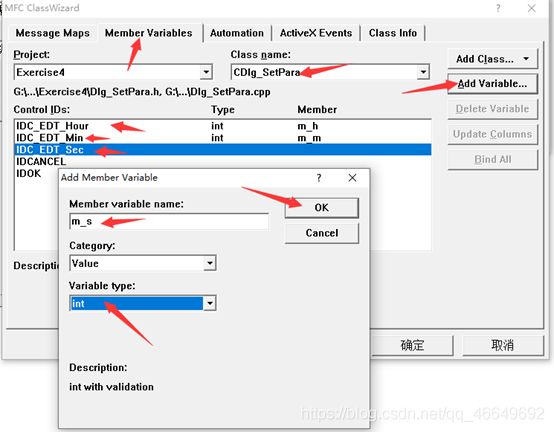Confirm Add Member Variable with OK
This screenshot has height=432, width=554.
coord(322,208)
